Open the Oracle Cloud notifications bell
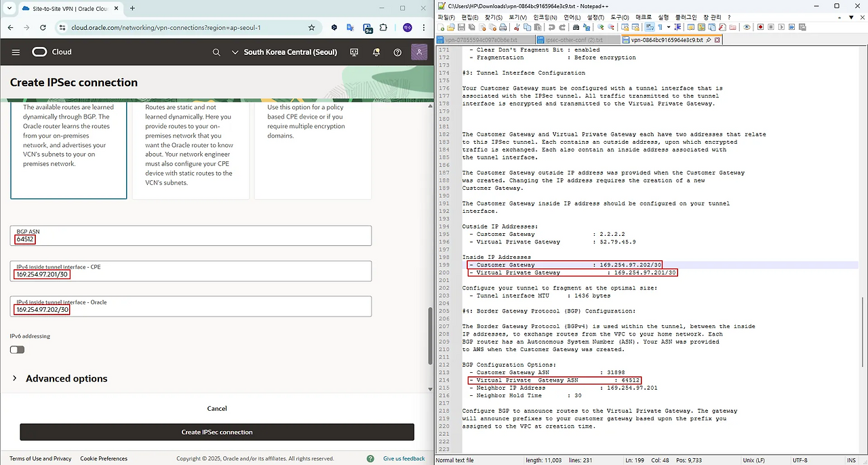This screenshot has width=868, height=465. pyautogui.click(x=376, y=52)
